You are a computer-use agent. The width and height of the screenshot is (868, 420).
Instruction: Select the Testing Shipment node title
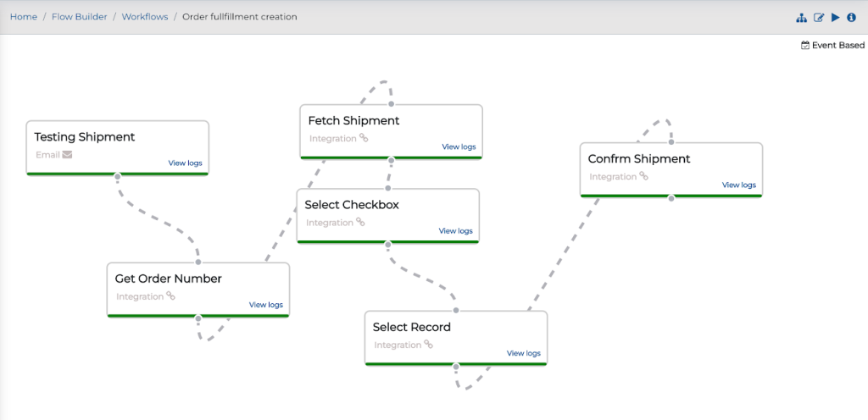85,137
